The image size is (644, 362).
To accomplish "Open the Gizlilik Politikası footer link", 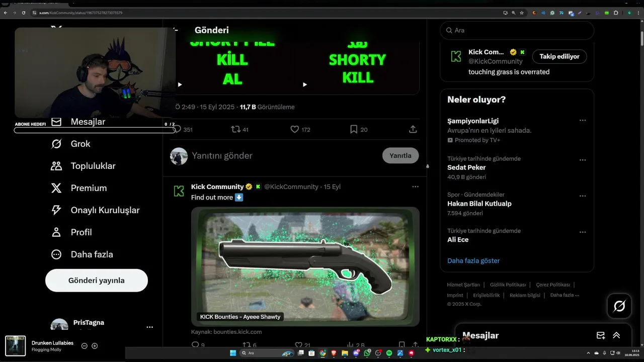I will pos(508,285).
